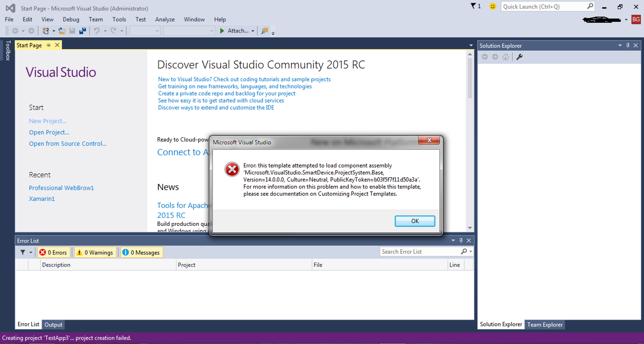Click the Open Project... link
This screenshot has width=644, height=344.
(x=49, y=132)
